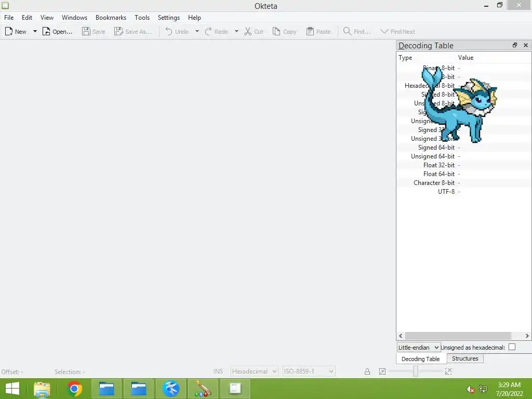Open the Settings menu

point(169,18)
